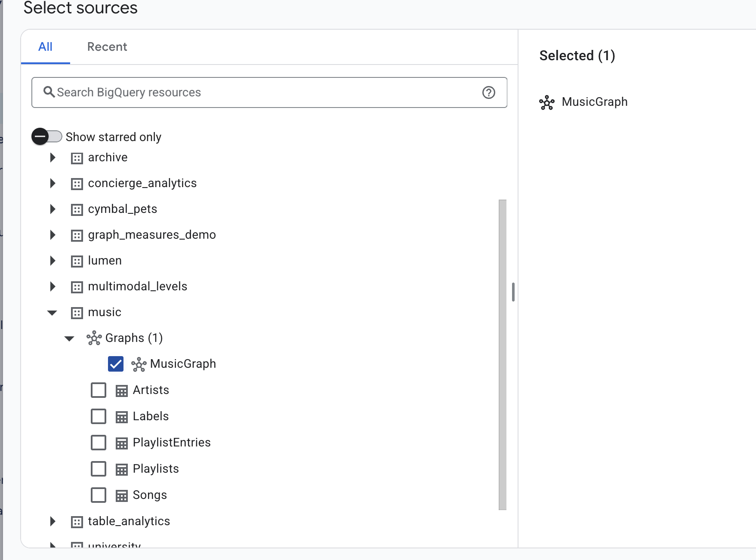Check the Artists table checkbox
This screenshot has width=756, height=560.
(x=99, y=390)
